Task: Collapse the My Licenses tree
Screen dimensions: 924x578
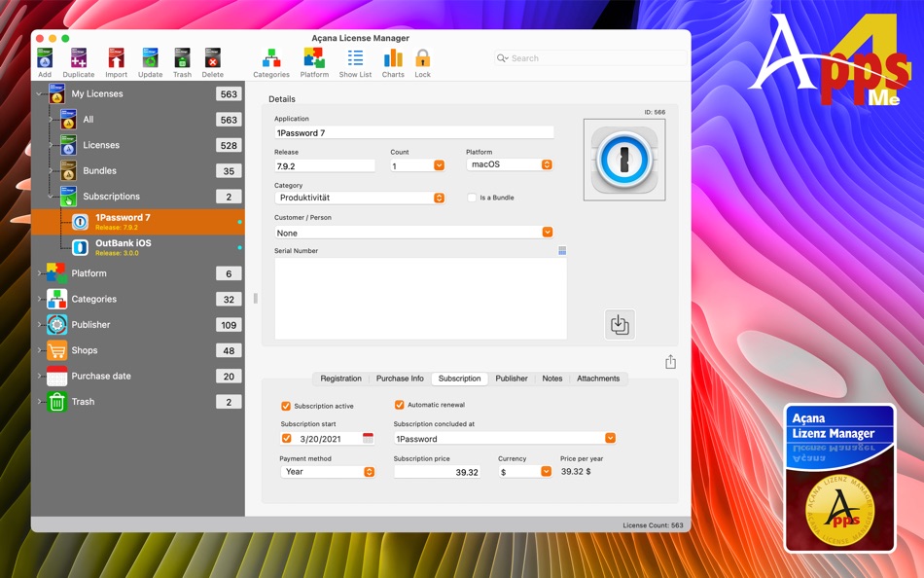Action: click(40, 93)
